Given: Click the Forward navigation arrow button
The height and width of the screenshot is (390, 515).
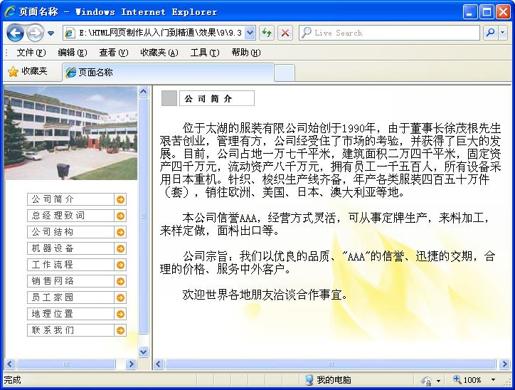Looking at the screenshot, I should 35,33.
